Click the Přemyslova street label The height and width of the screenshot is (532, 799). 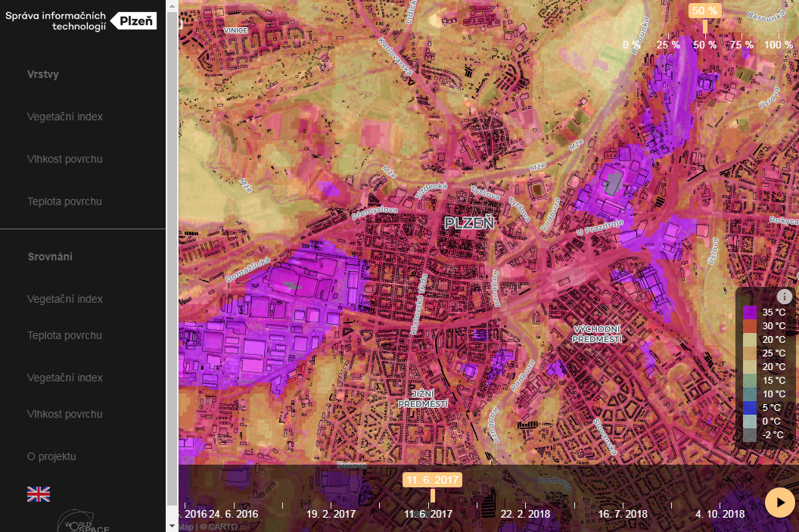coord(375,213)
